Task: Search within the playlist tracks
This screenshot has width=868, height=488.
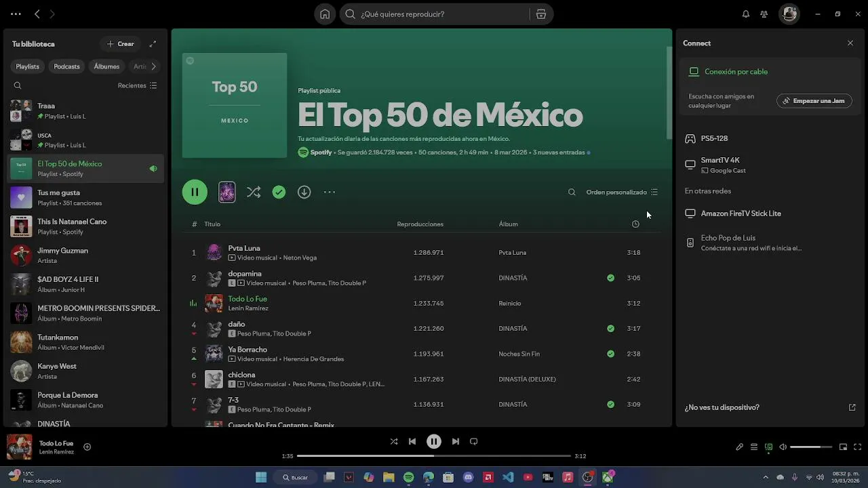Action: 572,192
